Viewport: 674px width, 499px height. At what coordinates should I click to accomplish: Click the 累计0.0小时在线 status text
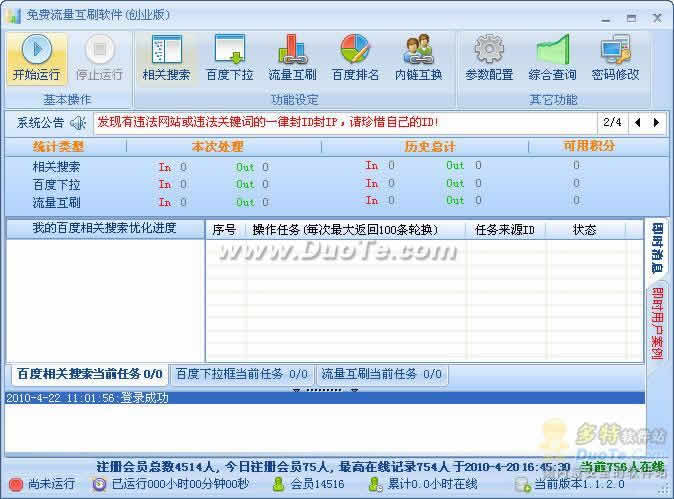[x=432, y=484]
